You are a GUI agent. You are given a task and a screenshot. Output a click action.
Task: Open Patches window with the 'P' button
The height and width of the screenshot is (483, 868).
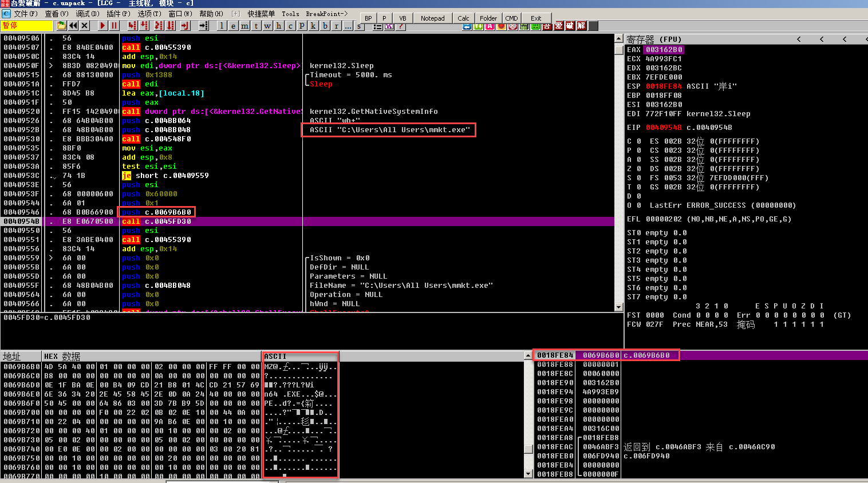pyautogui.click(x=302, y=26)
